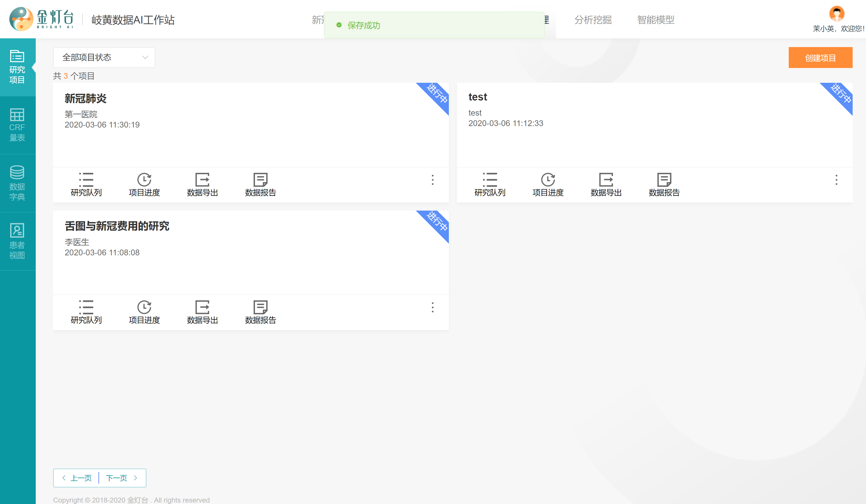Open 研究队列 icon in 新冠肺炎 card
This screenshot has width=866, height=504.
pos(86,179)
